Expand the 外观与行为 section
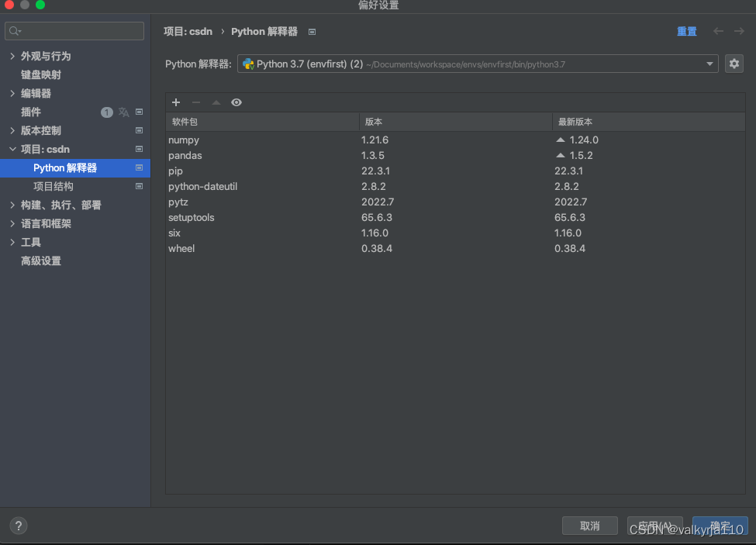Image resolution: width=756 pixels, height=545 pixels. pyautogui.click(x=12, y=56)
